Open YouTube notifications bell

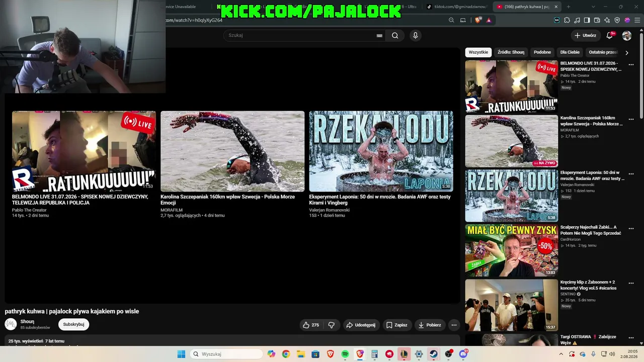point(610,35)
